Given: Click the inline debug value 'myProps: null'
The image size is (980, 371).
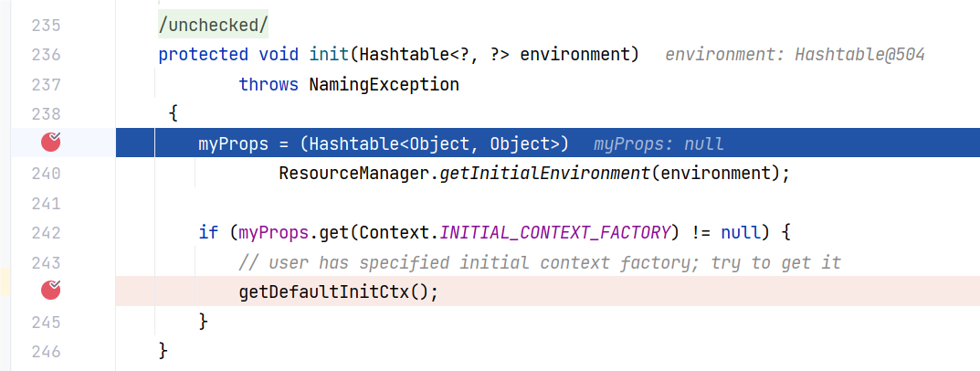Looking at the screenshot, I should click(658, 144).
